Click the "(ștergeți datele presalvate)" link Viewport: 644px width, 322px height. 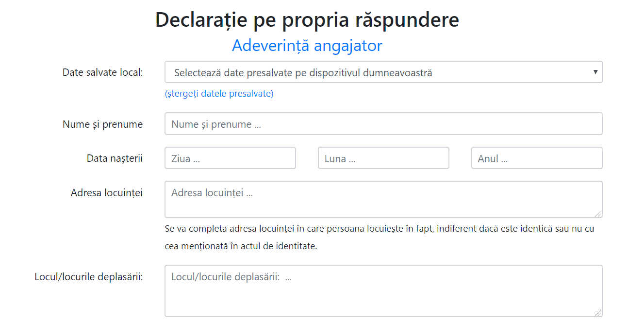point(219,93)
